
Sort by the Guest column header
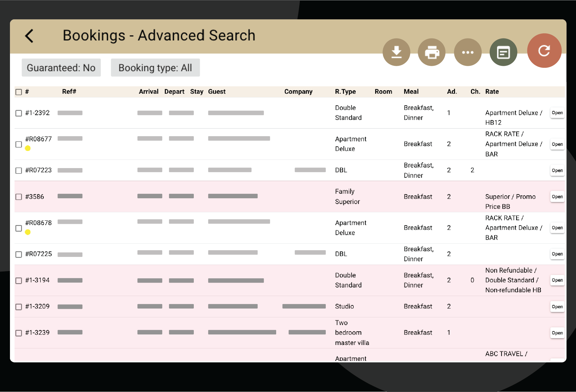[x=217, y=92]
